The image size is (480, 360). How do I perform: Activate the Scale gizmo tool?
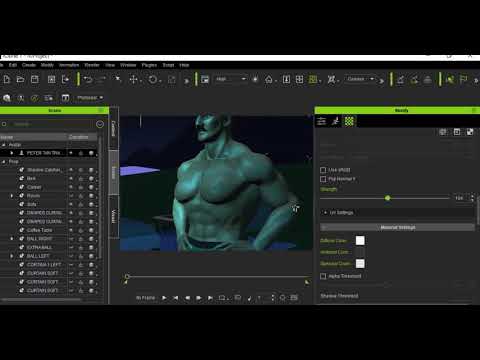pyautogui.click(x=172, y=79)
